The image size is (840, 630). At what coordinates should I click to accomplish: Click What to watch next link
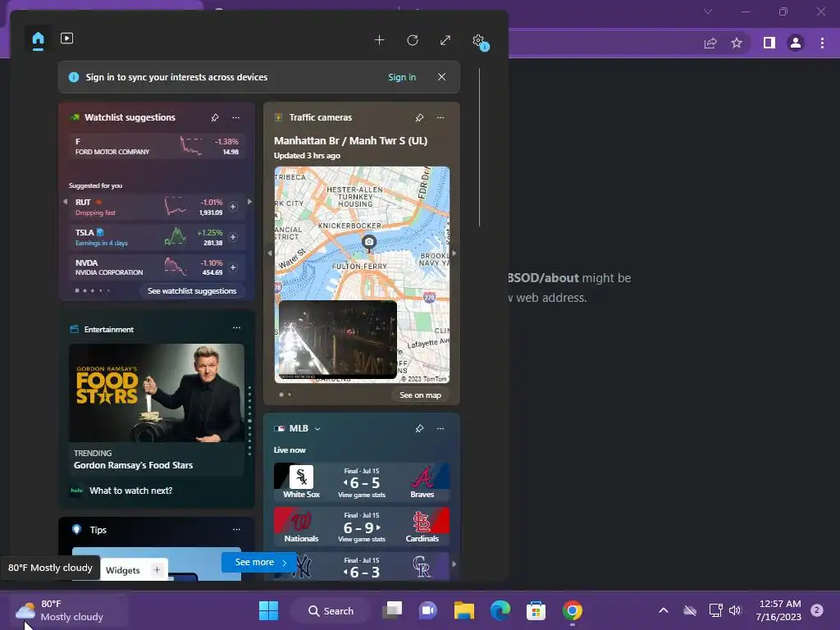tap(130, 491)
